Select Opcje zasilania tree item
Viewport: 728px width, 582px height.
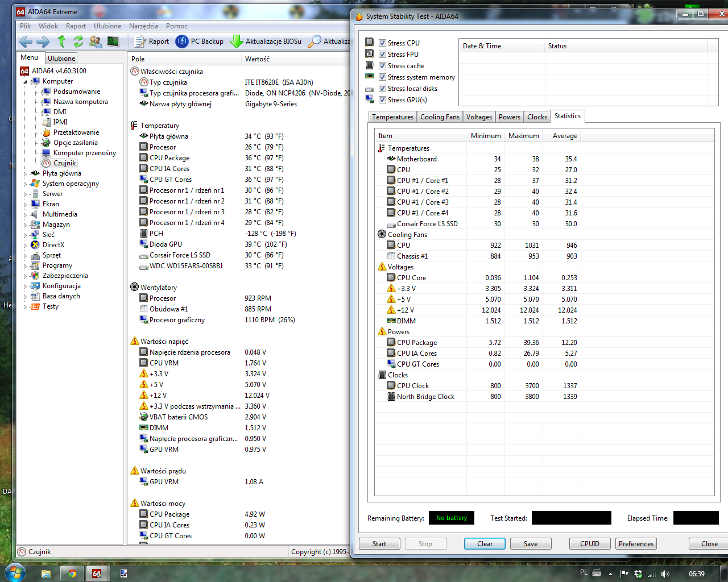point(76,143)
